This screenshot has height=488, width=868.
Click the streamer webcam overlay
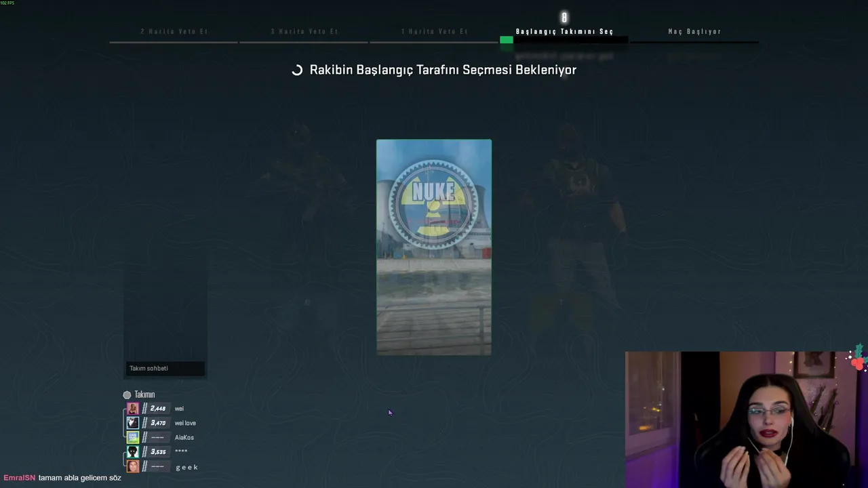tap(746, 420)
